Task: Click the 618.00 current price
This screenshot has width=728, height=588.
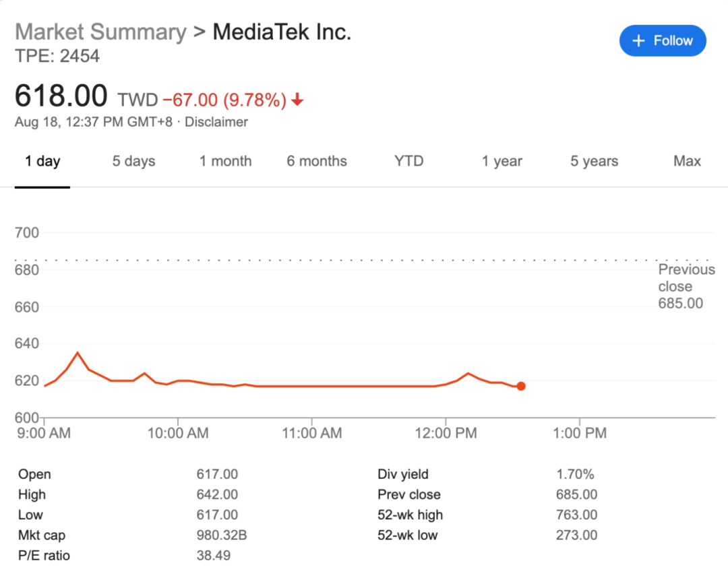Action: pos(61,96)
